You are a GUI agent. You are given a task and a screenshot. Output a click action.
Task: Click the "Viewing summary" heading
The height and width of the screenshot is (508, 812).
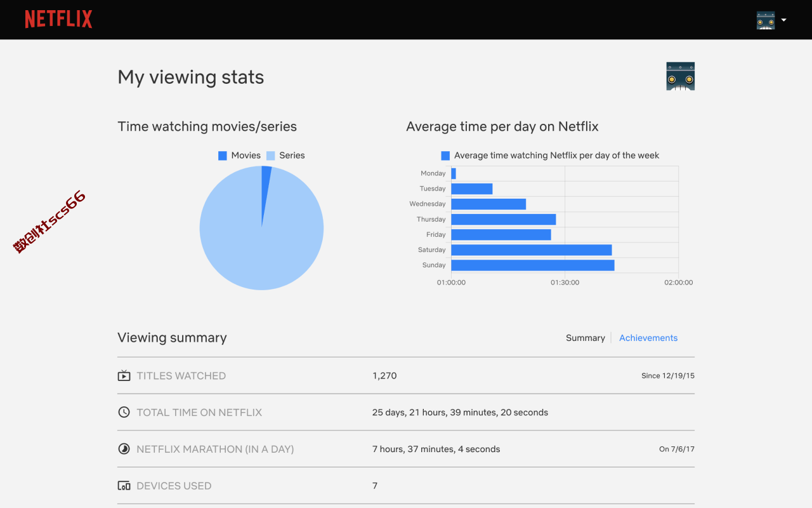172,338
